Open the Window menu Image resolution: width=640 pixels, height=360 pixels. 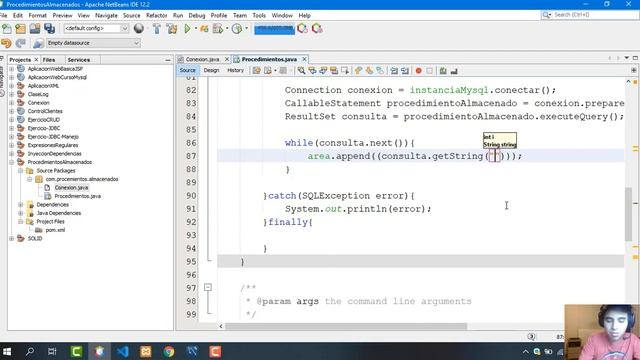(282, 15)
